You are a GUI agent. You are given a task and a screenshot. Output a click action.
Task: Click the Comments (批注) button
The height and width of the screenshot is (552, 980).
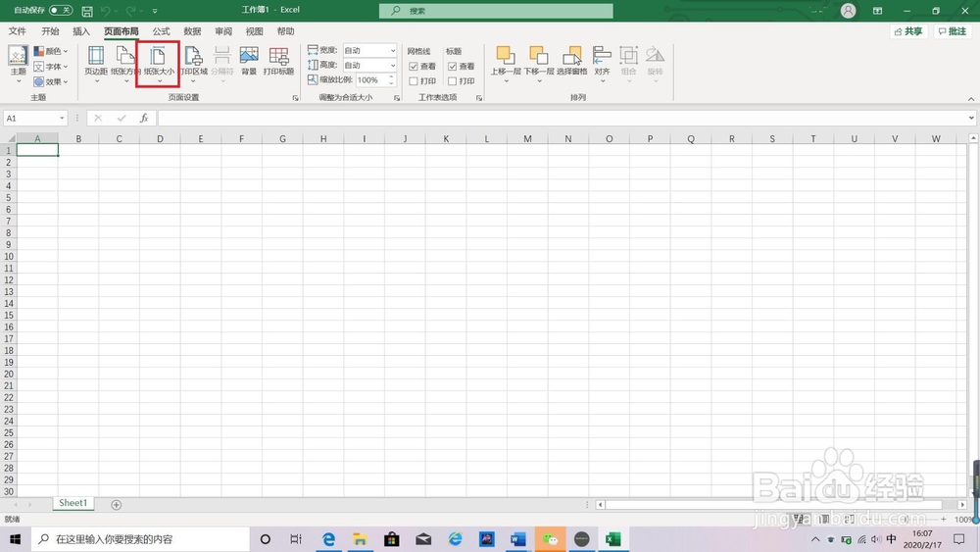click(953, 31)
